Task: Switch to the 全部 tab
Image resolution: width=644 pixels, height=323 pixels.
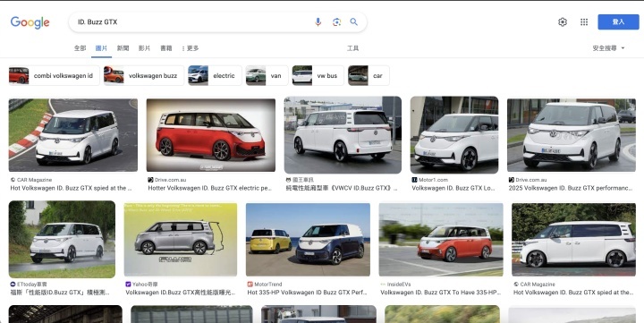Action: click(80, 48)
